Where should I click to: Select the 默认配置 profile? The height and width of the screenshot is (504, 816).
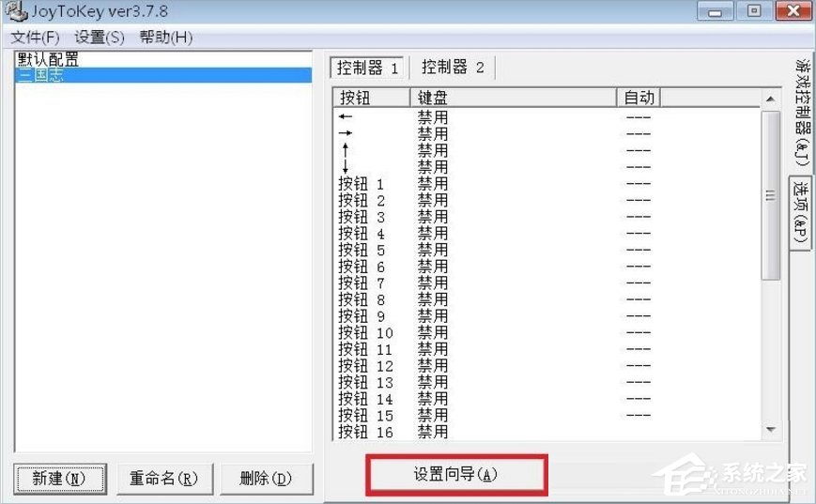tap(162, 59)
